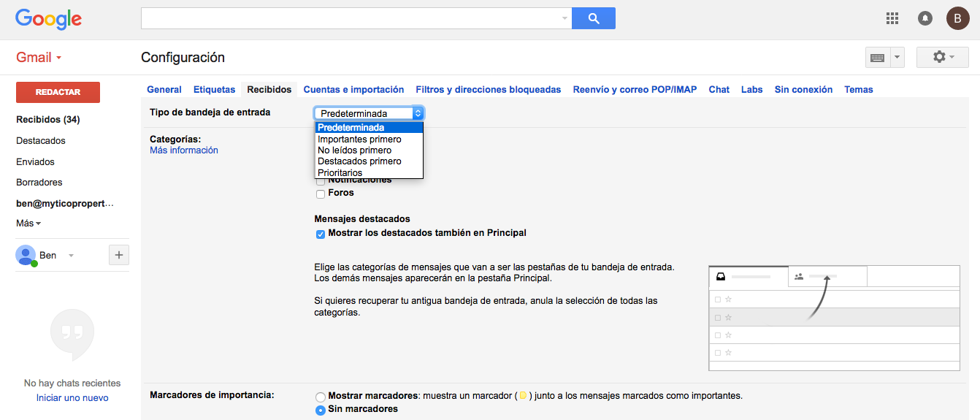Click inside the Google search field
Viewport: 980px width, 420px height.
tap(351, 18)
